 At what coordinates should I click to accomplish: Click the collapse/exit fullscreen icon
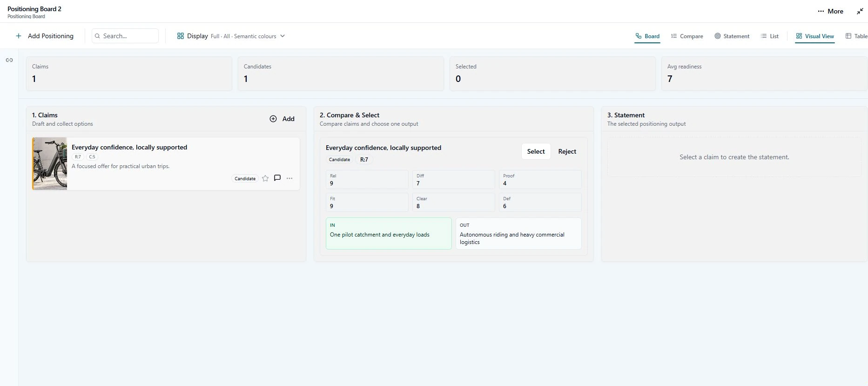(x=860, y=11)
